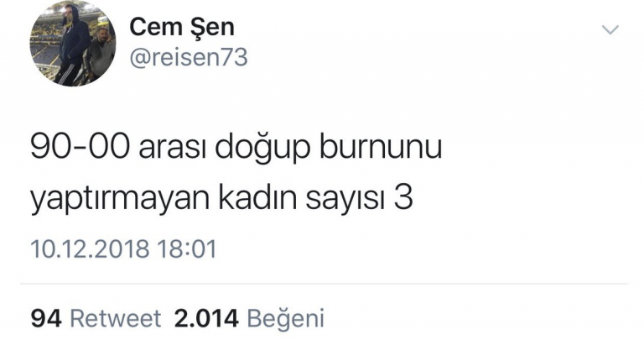
Task: Show the 2.014 Beğeni list
Action: point(249,319)
